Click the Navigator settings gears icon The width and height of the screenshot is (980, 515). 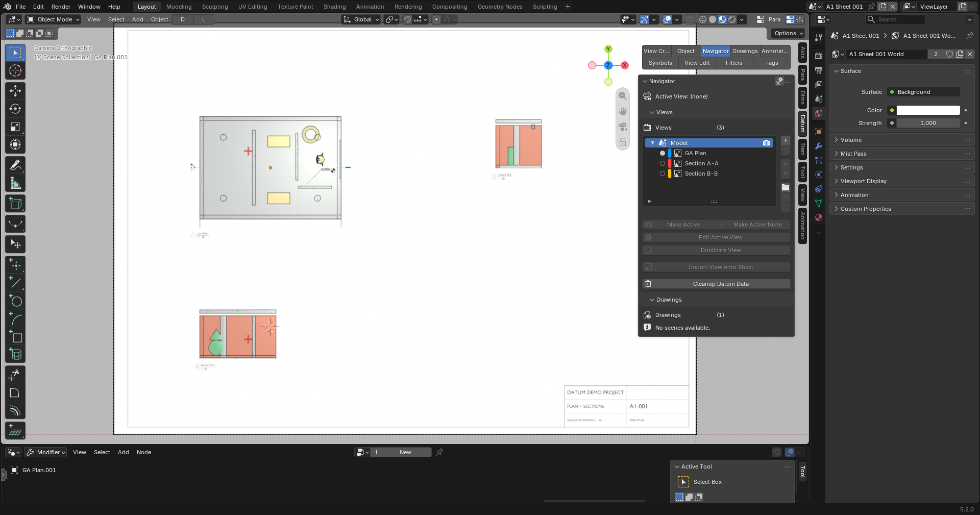point(779,81)
